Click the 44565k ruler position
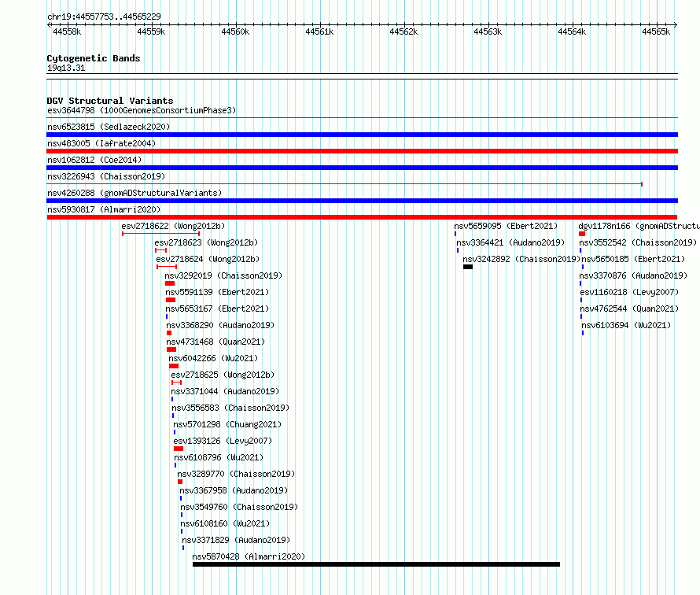The image size is (700, 595). pyautogui.click(x=656, y=31)
